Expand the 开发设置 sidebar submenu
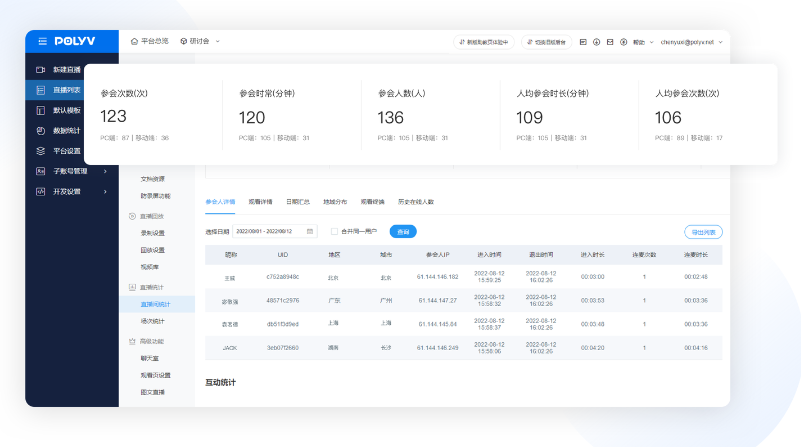This screenshot has height=447, width=801. click(105, 191)
